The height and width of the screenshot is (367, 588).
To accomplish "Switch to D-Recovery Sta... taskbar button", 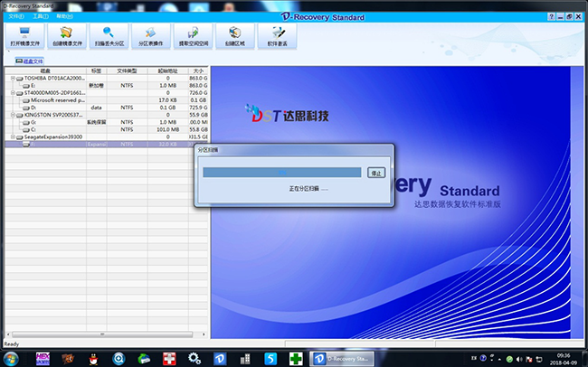I will pos(341,359).
